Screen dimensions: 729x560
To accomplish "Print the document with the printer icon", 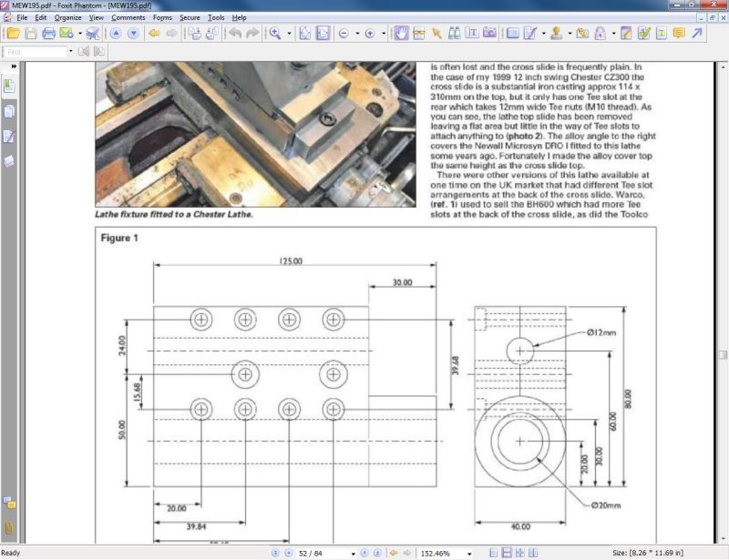I will (48, 34).
